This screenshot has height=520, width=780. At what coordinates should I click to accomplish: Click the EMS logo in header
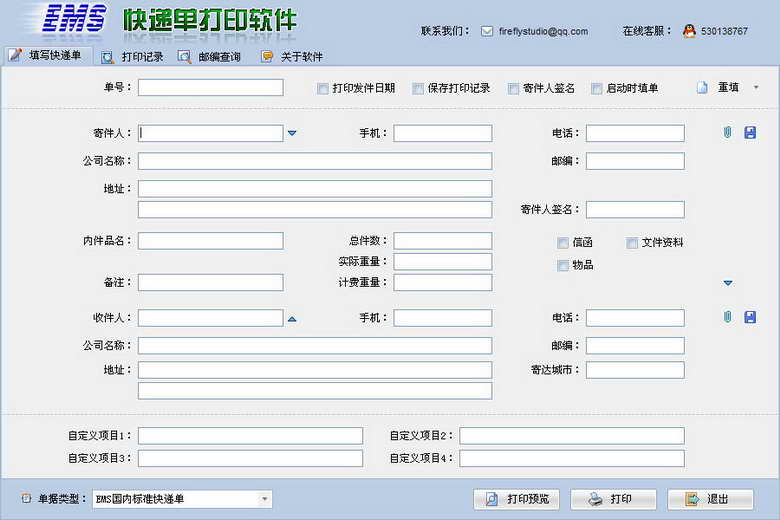[x=74, y=19]
